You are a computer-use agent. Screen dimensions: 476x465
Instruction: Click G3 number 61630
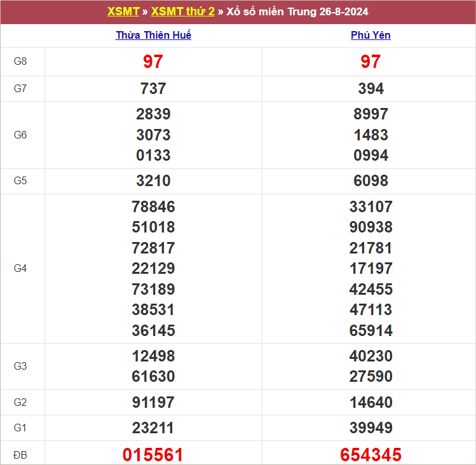click(x=153, y=376)
